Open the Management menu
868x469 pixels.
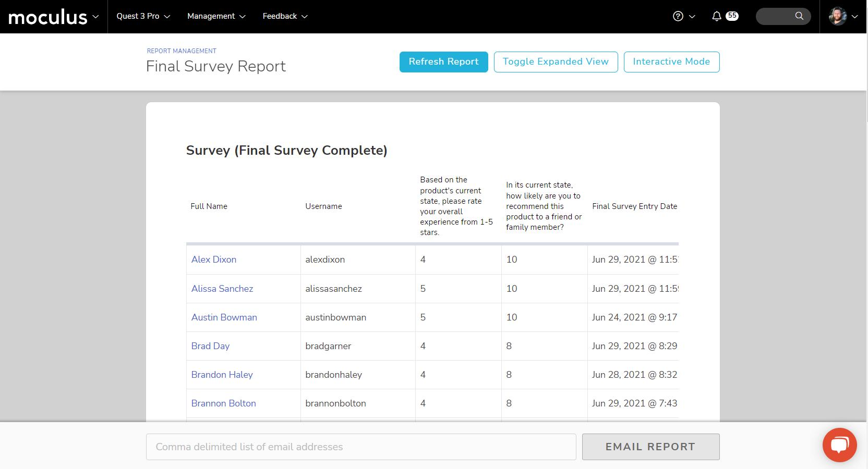216,16
